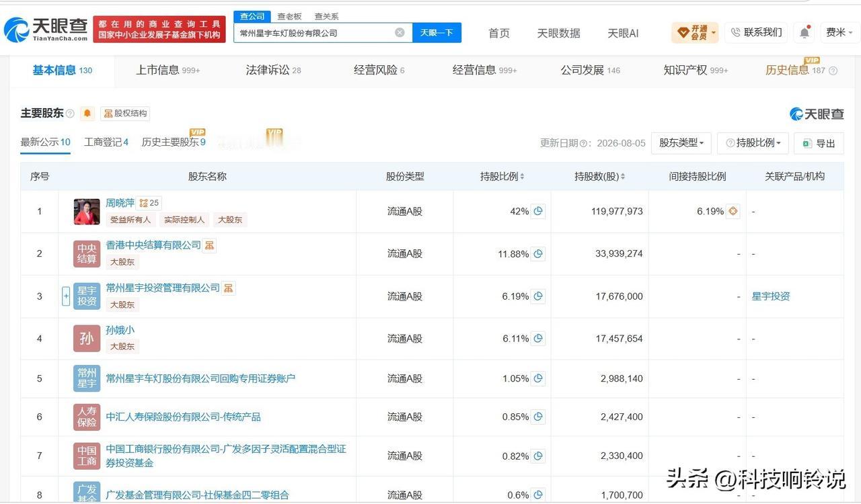Click the 股权结构 button
Screen dimensions: 861x504
coord(125,114)
